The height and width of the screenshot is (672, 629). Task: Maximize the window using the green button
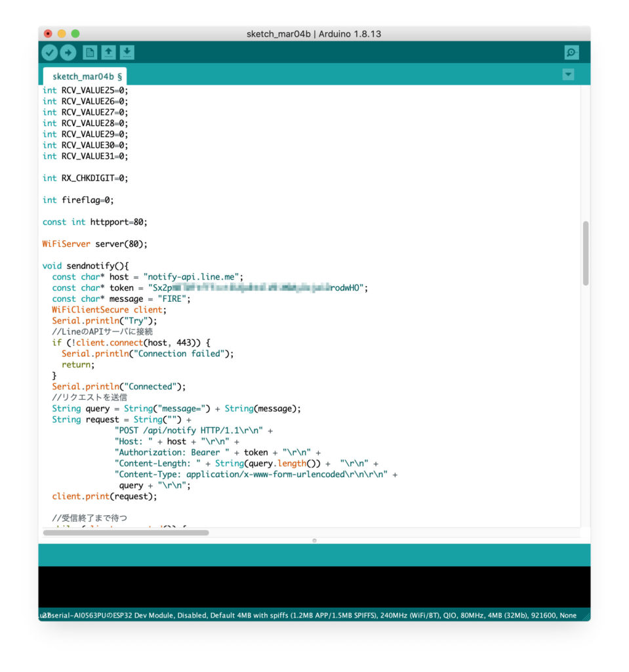[x=75, y=33]
